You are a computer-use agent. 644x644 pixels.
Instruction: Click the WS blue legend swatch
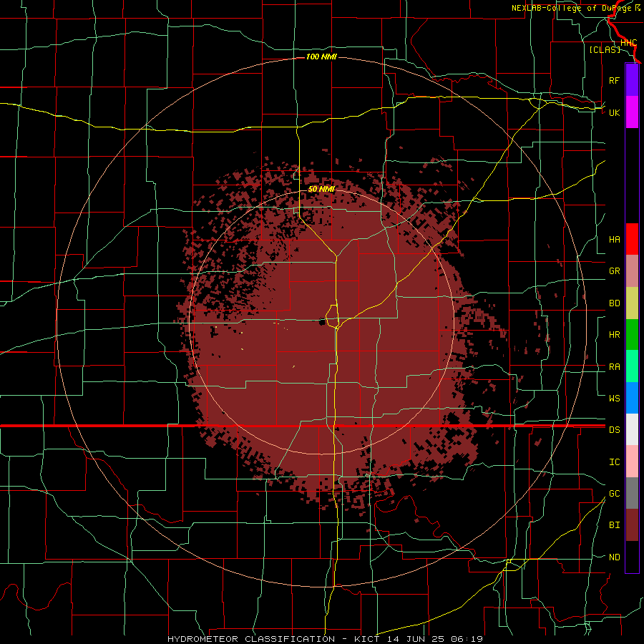[632, 398]
